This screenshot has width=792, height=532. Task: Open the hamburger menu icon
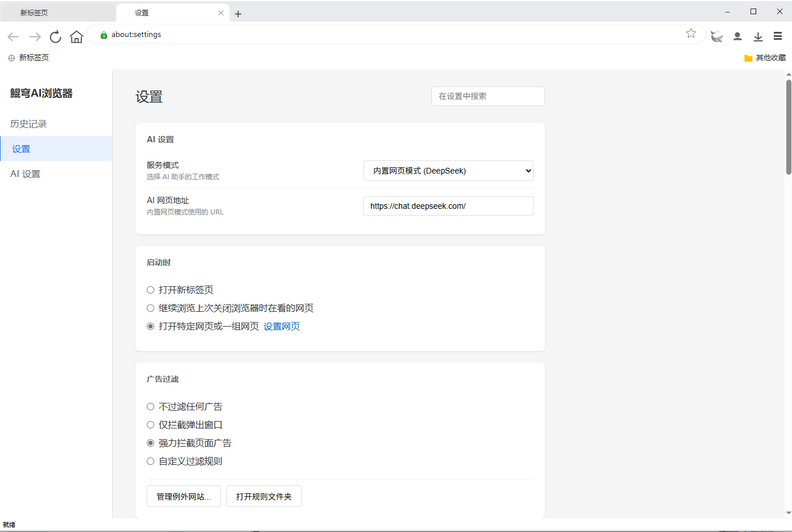778,36
